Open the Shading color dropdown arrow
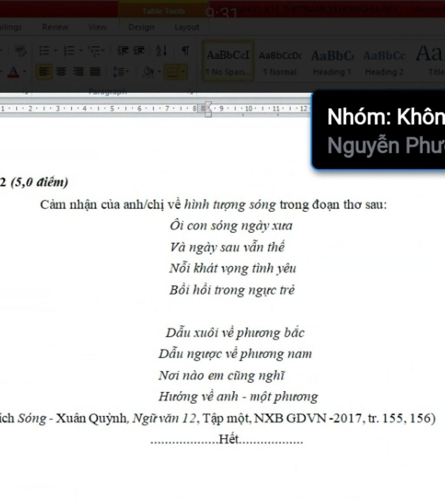Image resolution: width=445 pixels, height=504 pixels. (x=159, y=71)
